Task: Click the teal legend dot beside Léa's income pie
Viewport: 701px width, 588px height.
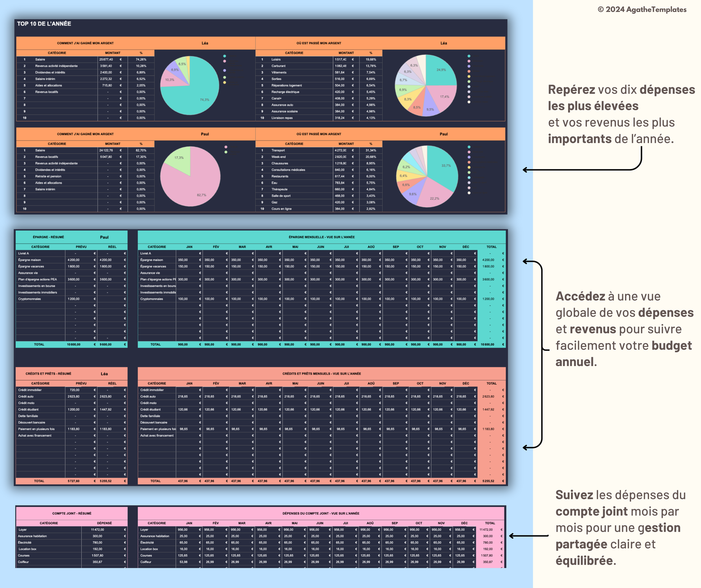Action: coord(224,56)
